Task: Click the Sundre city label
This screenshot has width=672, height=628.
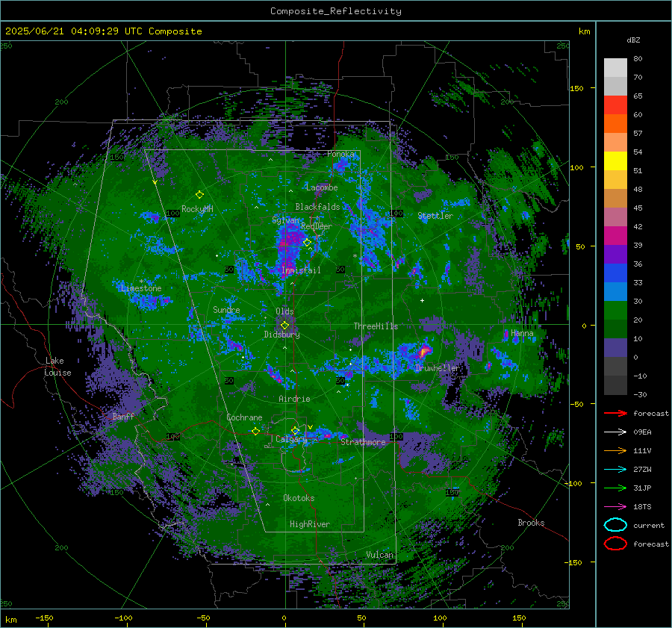Action: pos(226,309)
